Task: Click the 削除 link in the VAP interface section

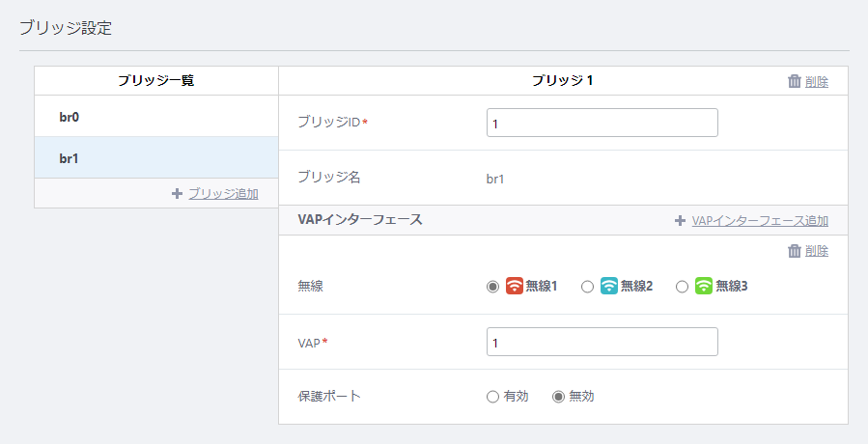Action: click(x=817, y=251)
